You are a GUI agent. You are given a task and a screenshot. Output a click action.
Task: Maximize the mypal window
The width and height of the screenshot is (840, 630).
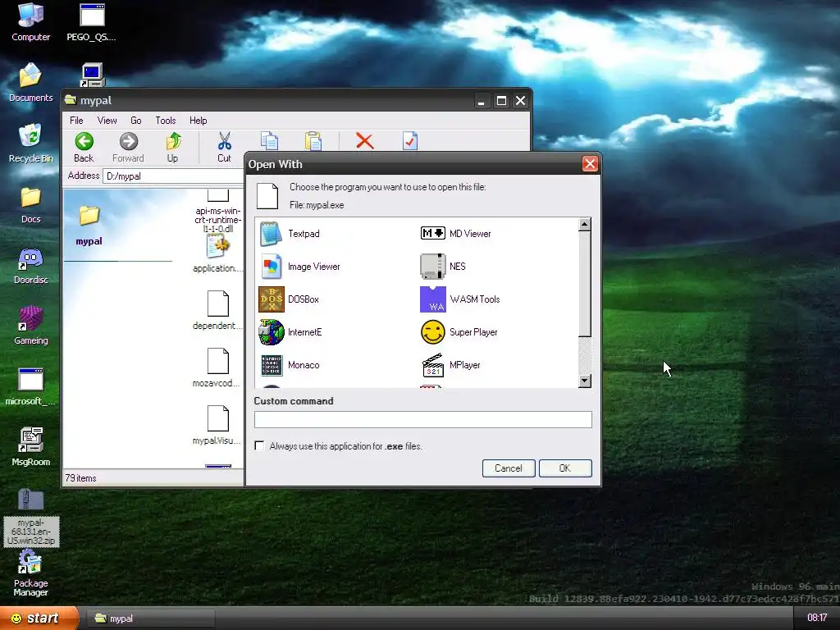tap(501, 101)
